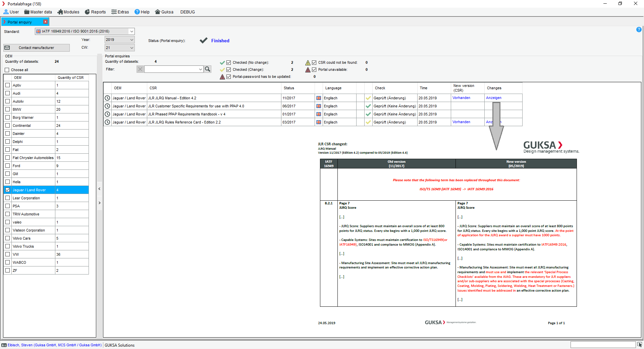Open the Filter combo box dropdown
The image size is (644, 349).
pos(201,69)
